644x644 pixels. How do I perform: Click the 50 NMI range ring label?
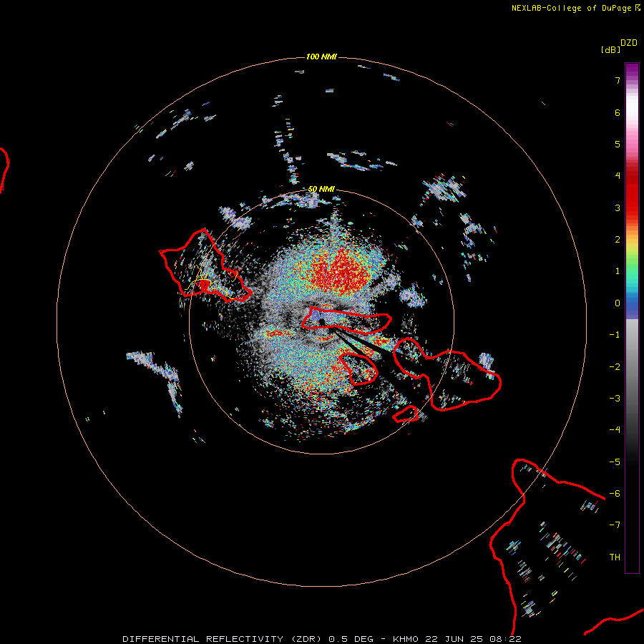321,189
